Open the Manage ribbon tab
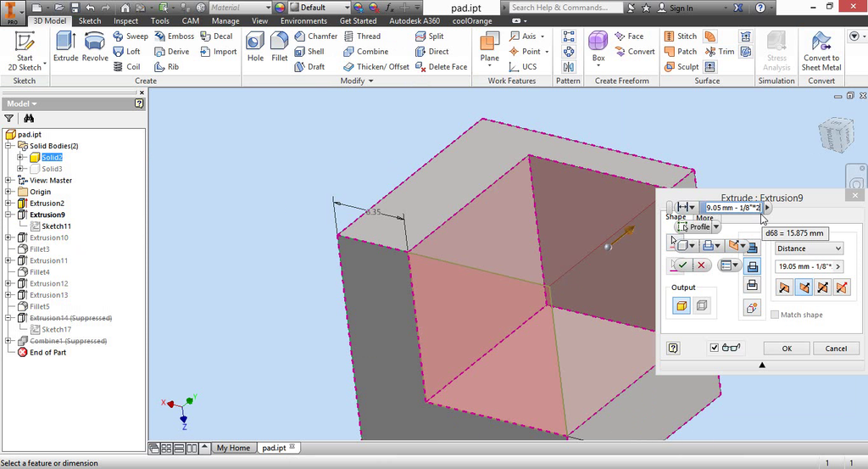 coord(225,21)
